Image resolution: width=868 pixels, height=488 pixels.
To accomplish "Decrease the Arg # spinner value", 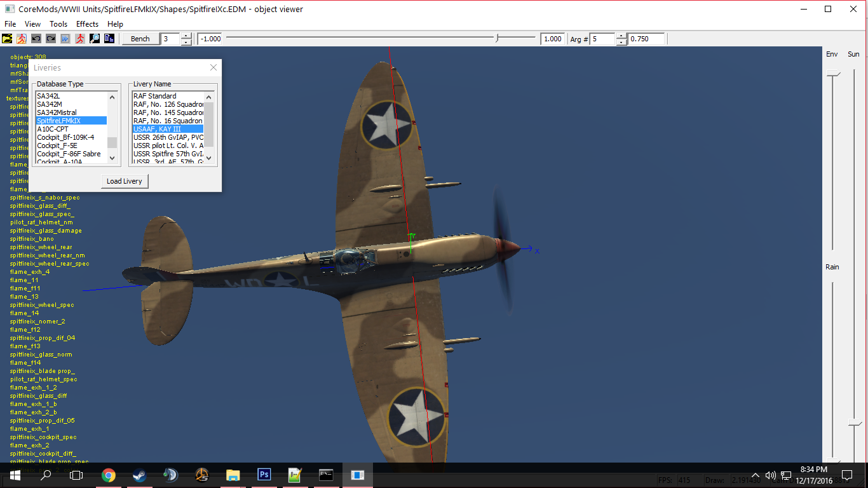I will click(x=621, y=42).
